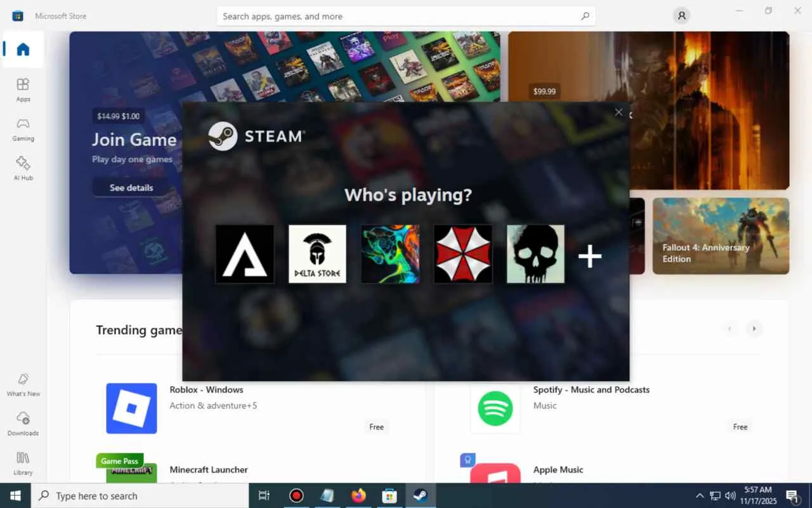Open the Apple Music listing
This screenshot has height=508, width=812.
tap(558, 469)
